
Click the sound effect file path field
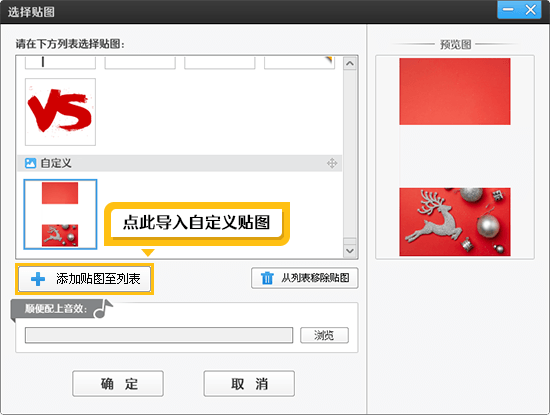[x=159, y=335]
